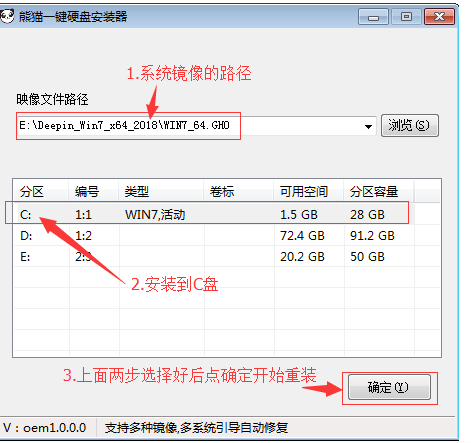
Task: Select the D: partition row
Action: click(x=214, y=236)
